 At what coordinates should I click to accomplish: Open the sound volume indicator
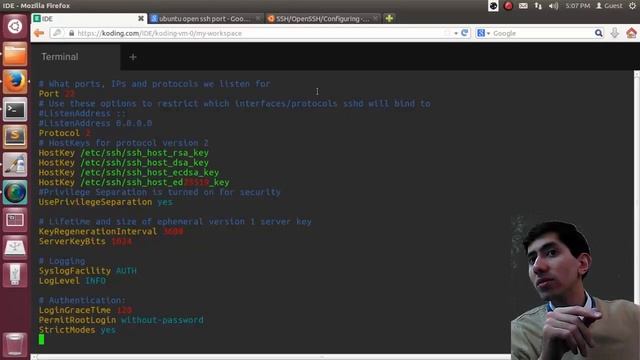pos(553,6)
